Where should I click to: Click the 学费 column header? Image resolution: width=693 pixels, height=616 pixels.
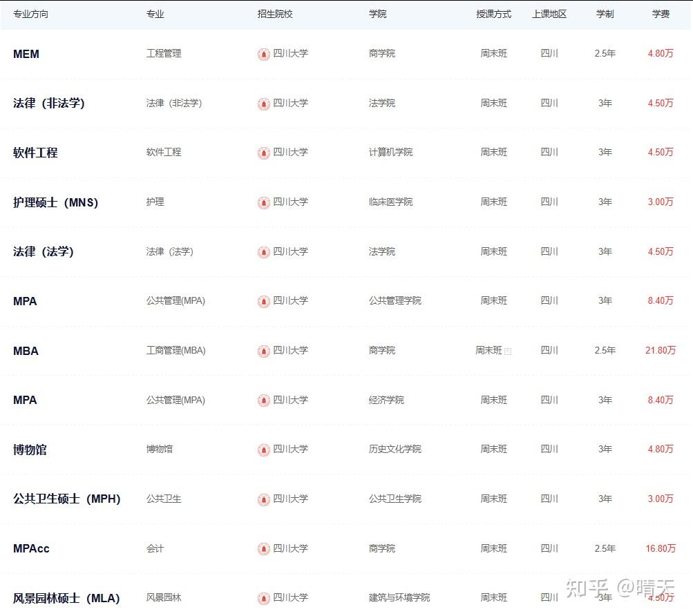661,14
